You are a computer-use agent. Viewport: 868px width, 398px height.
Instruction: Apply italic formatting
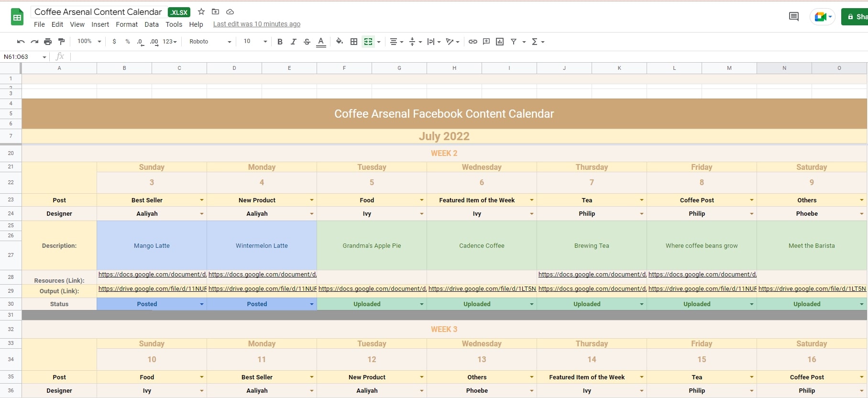[x=294, y=42]
